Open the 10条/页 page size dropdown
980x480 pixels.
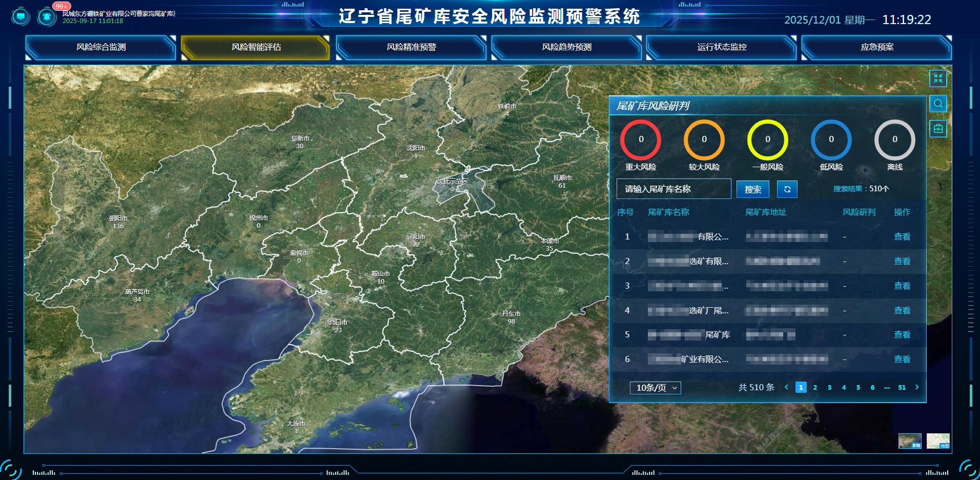pos(655,388)
